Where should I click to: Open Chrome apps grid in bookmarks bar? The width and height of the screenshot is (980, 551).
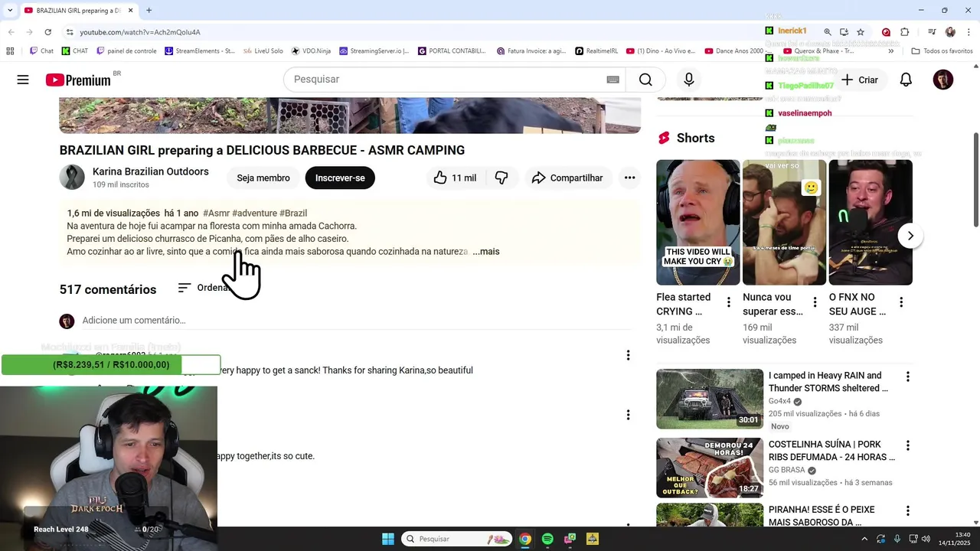tap(10, 51)
